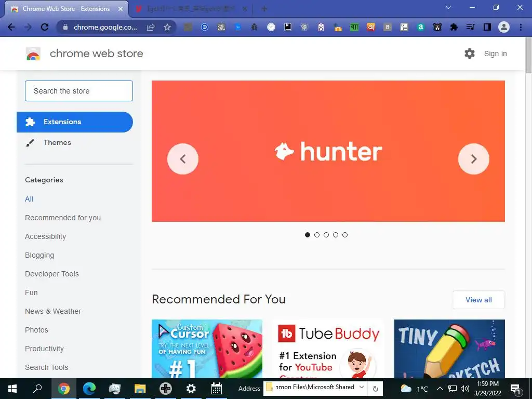Show hidden system tray icons
The width and height of the screenshot is (532, 399).
(x=440, y=389)
